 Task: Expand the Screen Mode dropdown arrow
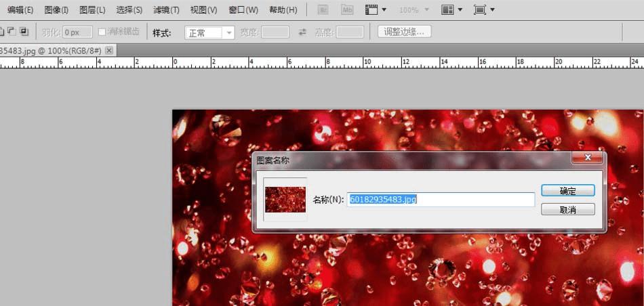coord(492,10)
